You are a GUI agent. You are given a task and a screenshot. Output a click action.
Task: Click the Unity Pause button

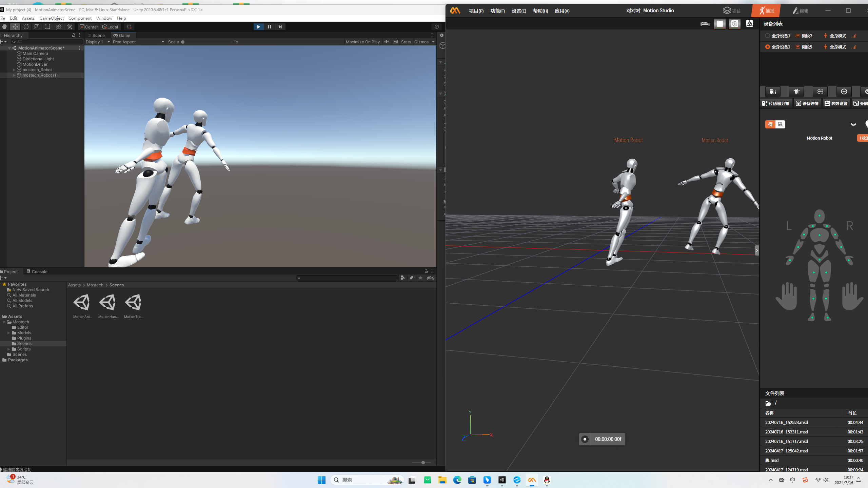(x=269, y=27)
